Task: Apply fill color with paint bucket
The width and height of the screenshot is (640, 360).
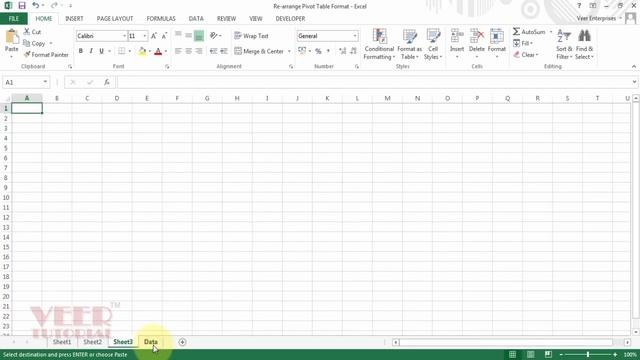Action: [142, 51]
